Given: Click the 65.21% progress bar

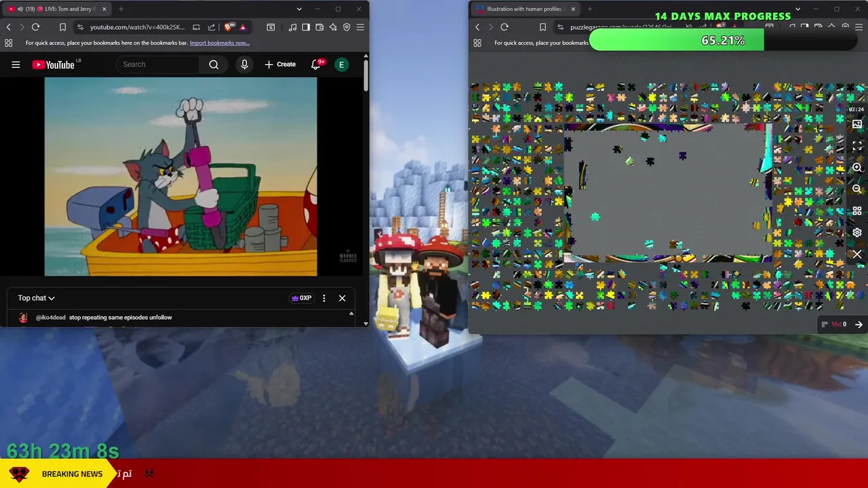Looking at the screenshot, I should point(723,41).
